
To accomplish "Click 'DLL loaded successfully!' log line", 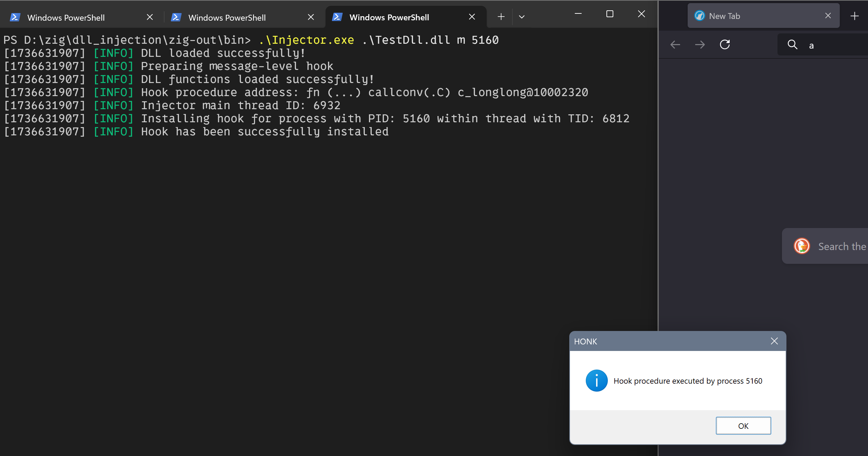I will (223, 53).
